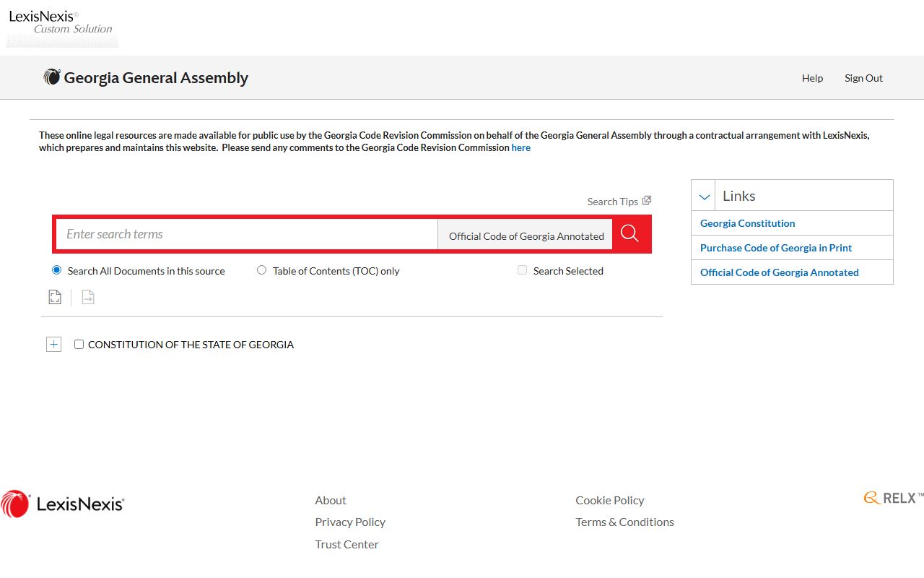The image size is (924, 578).
Task: Open Terms & Conditions footer link
Action: coord(624,522)
